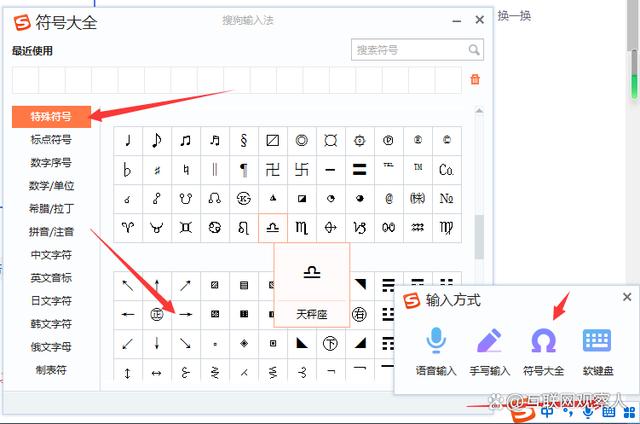
Task: Select the 英文音标 category
Action: pos(51,277)
